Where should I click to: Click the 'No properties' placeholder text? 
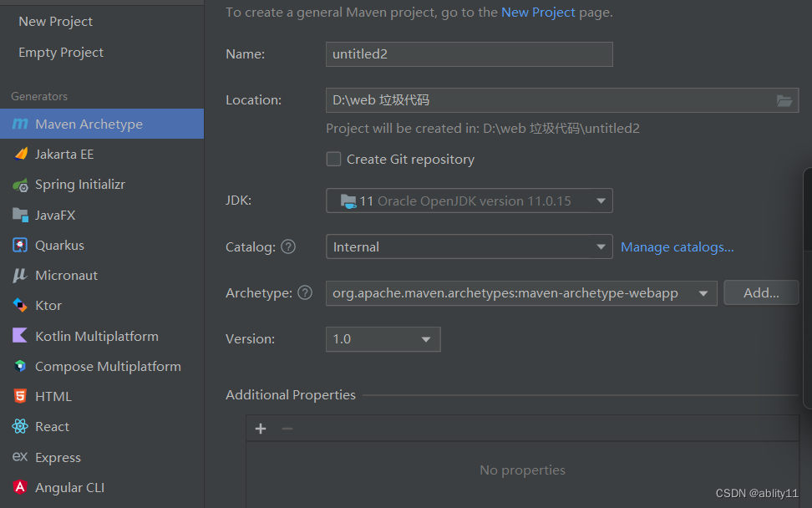tap(522, 470)
